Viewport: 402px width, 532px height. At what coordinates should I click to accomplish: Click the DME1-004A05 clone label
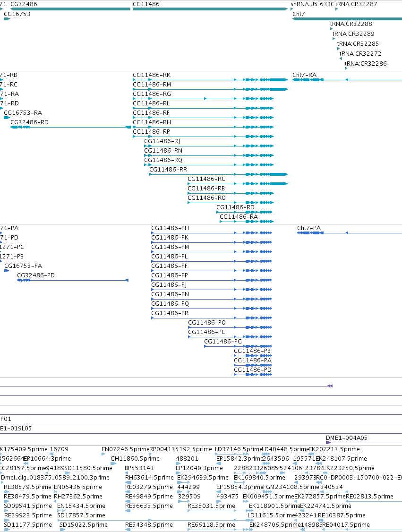point(346,438)
